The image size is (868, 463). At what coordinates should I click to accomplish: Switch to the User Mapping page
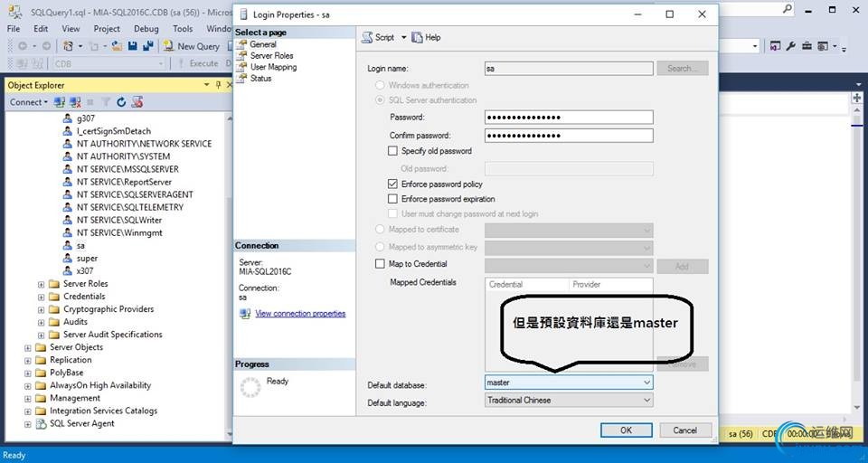(273, 67)
